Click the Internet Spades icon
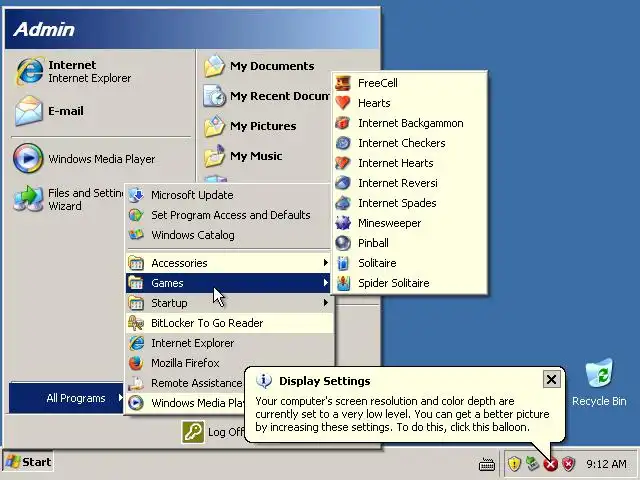This screenshot has height=480, width=640. [343, 203]
